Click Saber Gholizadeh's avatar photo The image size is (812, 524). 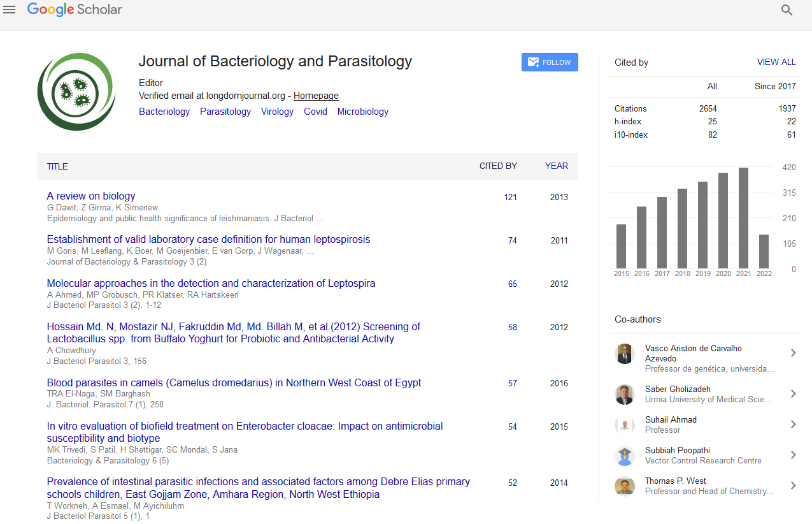click(x=625, y=395)
